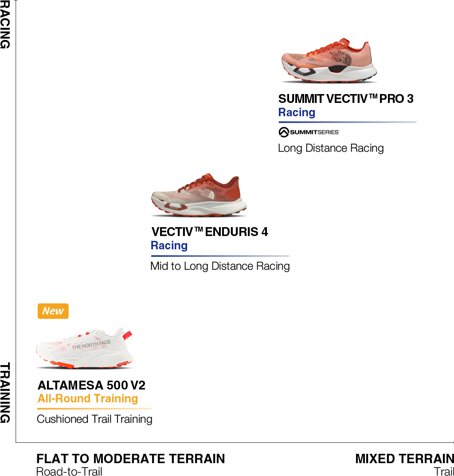Select the ALTAMESA 500 V2 product name
This screenshot has height=476, width=454.
coord(91,385)
